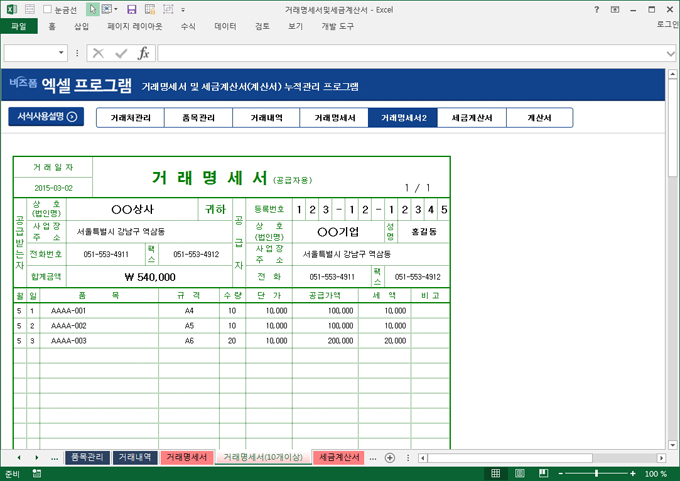This screenshot has width=680, height=481.
Task: Click the 거래처관리 navigation button
Action: click(131, 118)
